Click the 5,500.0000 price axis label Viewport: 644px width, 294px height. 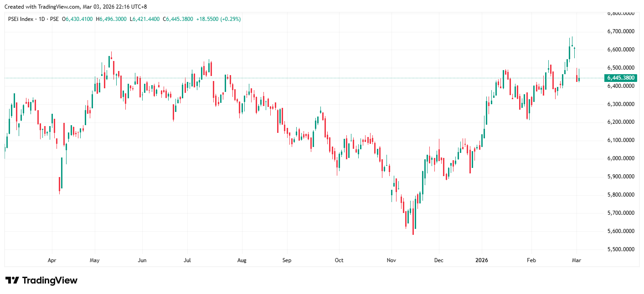pyautogui.click(x=620, y=249)
